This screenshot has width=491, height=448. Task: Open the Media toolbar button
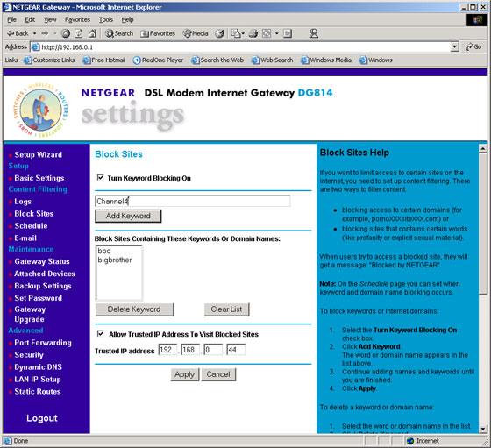click(196, 33)
